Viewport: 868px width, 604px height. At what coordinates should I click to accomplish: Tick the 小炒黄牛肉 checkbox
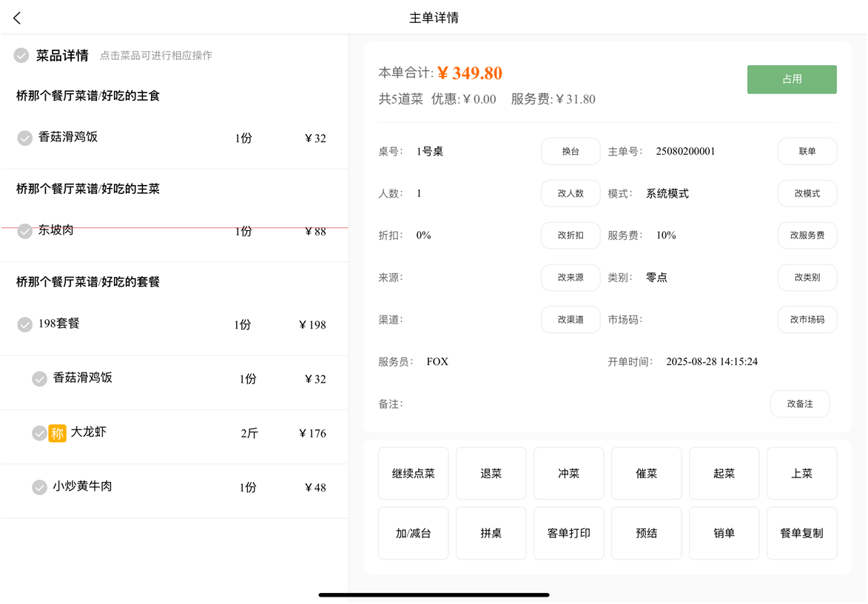click(40, 487)
